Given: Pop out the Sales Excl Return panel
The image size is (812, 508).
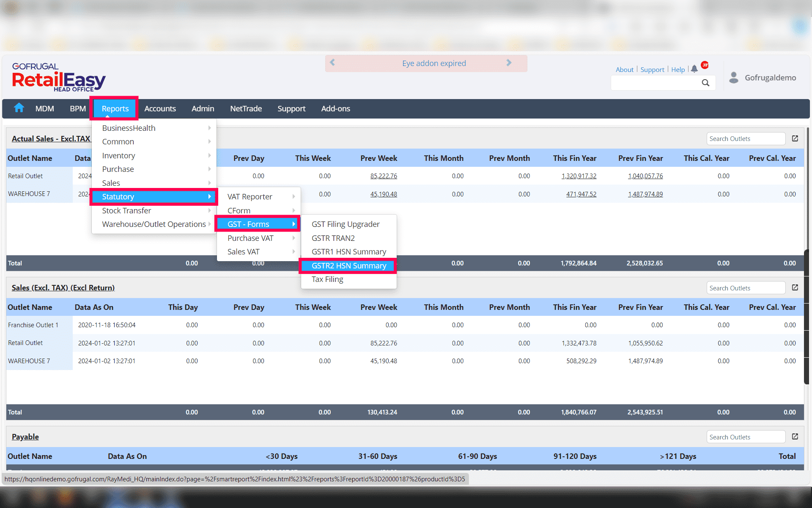Looking at the screenshot, I should (795, 288).
